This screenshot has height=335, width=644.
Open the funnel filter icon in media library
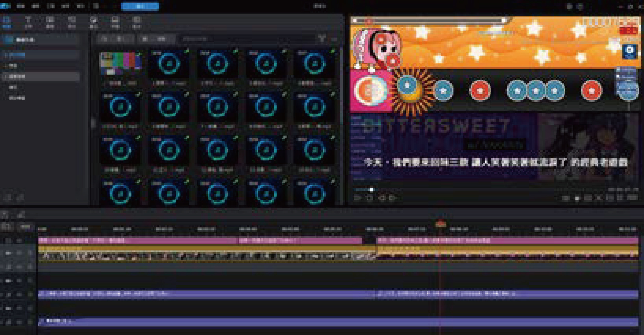coord(322,39)
